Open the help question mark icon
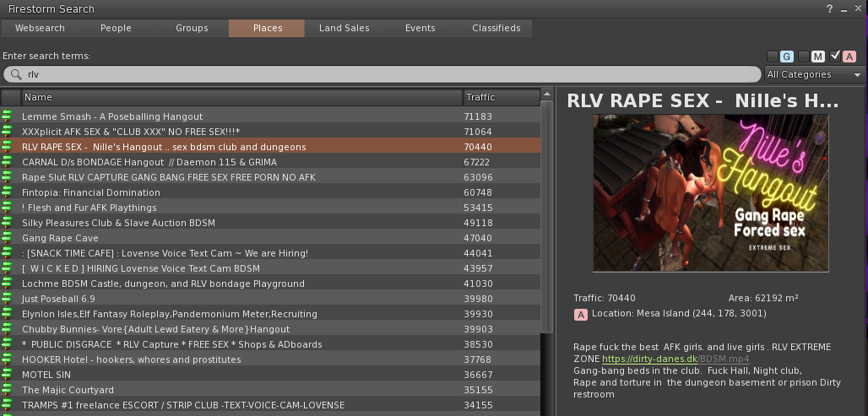The image size is (868, 416). 830,8
